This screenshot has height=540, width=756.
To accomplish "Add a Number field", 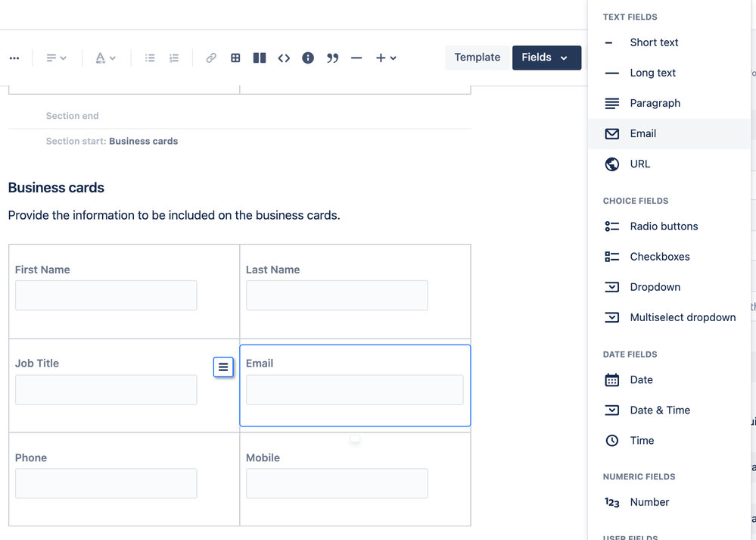I will click(669, 502).
